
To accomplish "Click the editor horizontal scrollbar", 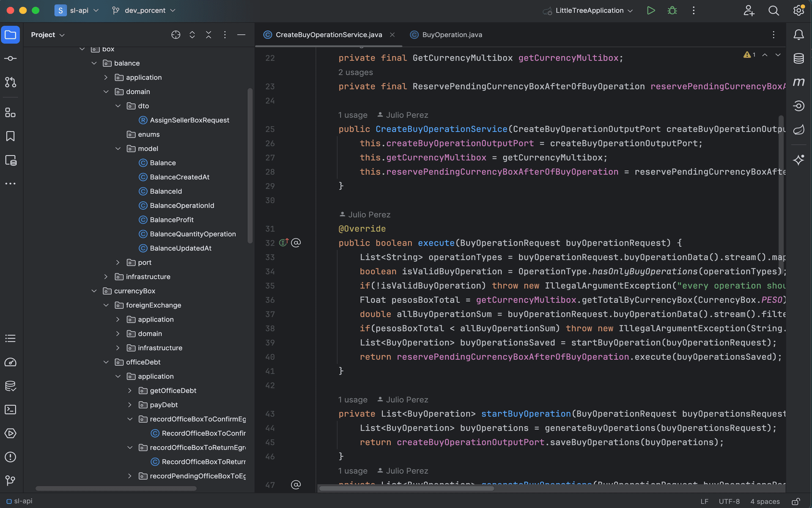I will click(x=406, y=488).
